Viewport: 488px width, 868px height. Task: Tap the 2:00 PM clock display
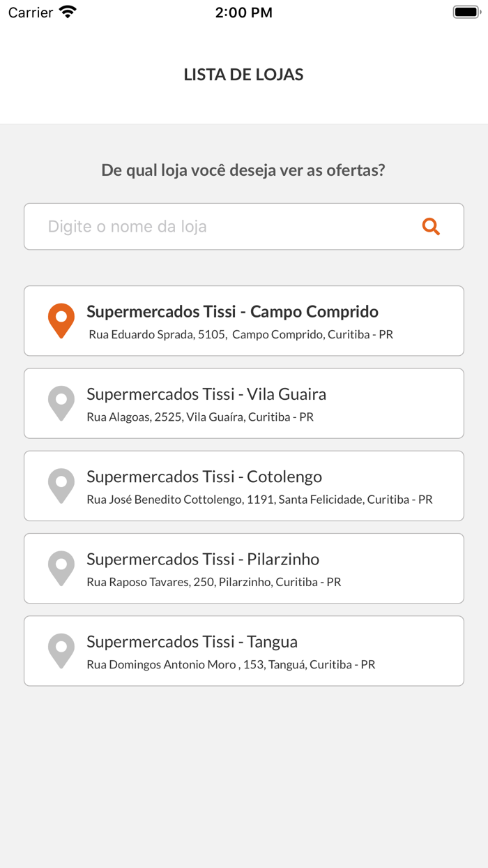pos(243,12)
